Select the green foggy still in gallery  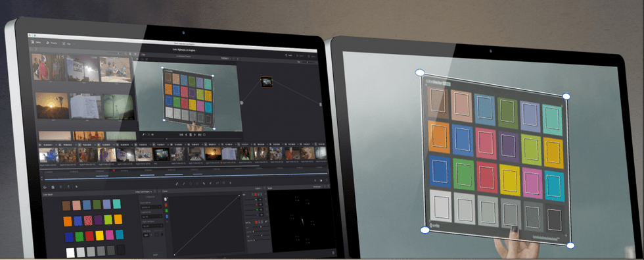(118, 107)
